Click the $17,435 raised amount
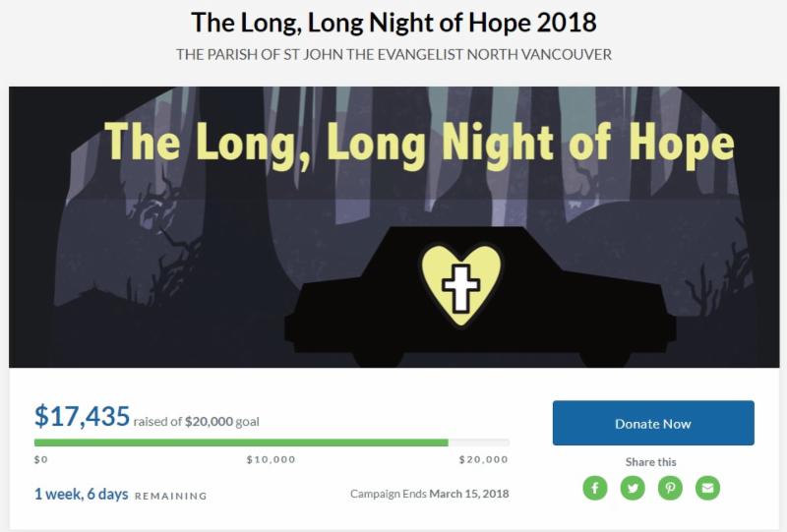This screenshot has height=532, width=787. tap(82, 417)
